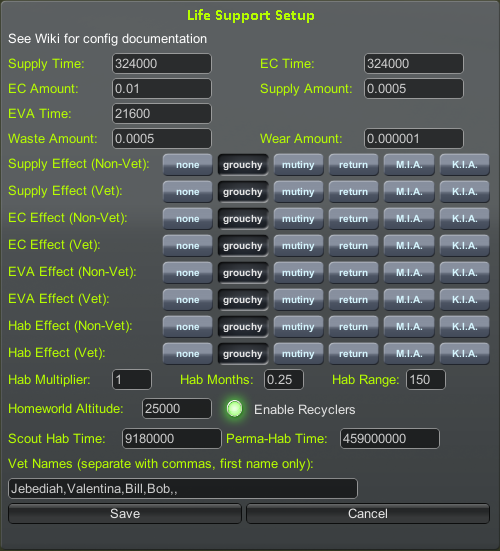Edit the Perma-Hab Time field
Image resolution: width=500 pixels, height=551 pixels.
(390, 439)
